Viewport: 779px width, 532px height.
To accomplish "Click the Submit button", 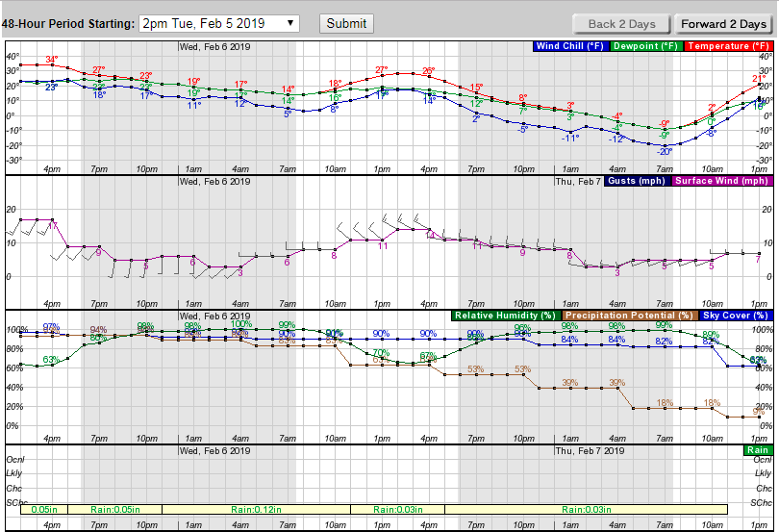I will (346, 23).
